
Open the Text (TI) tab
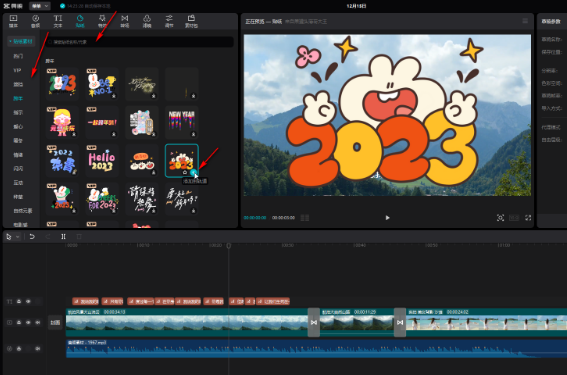(x=58, y=21)
